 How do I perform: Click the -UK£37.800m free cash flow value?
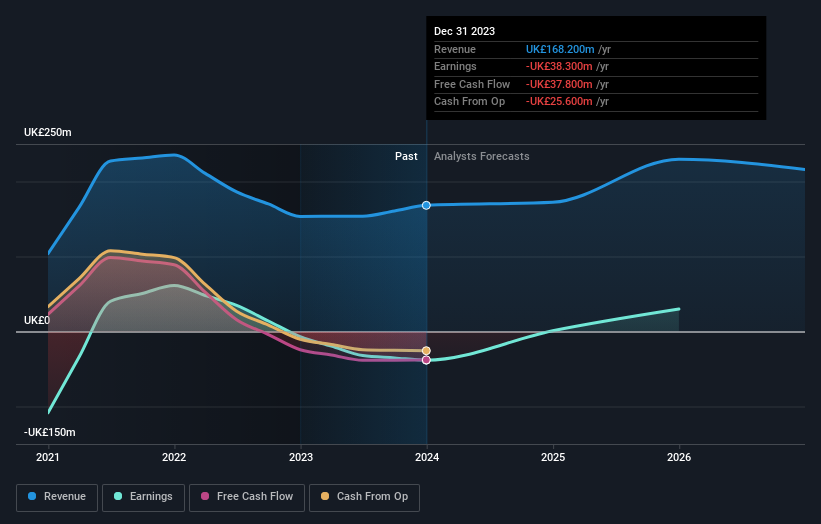click(559, 84)
